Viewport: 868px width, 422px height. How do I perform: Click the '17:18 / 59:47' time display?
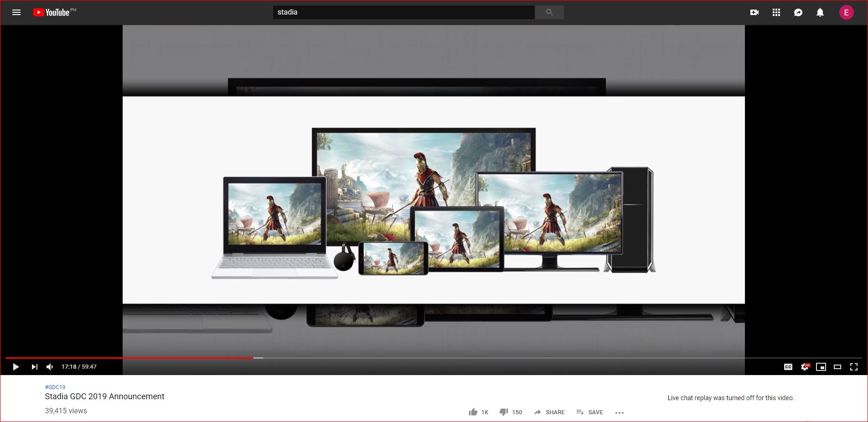point(79,367)
